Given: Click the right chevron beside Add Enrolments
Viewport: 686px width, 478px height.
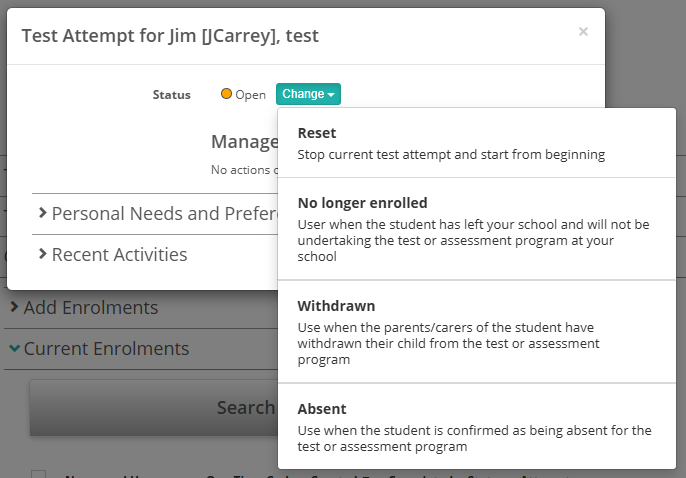Looking at the screenshot, I should click(14, 307).
